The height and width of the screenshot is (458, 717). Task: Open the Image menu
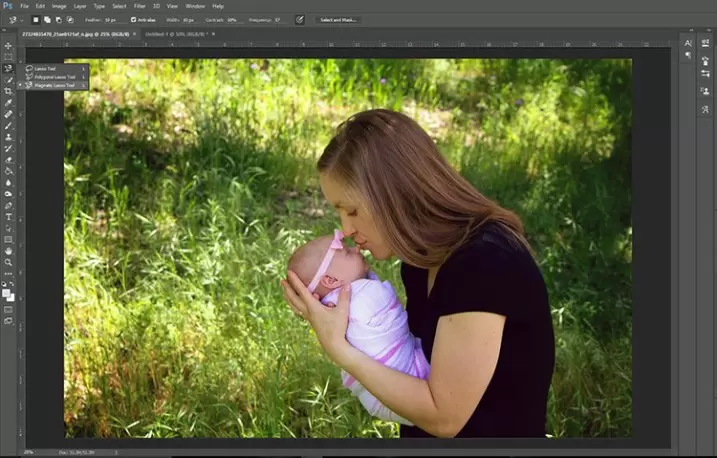[59, 6]
